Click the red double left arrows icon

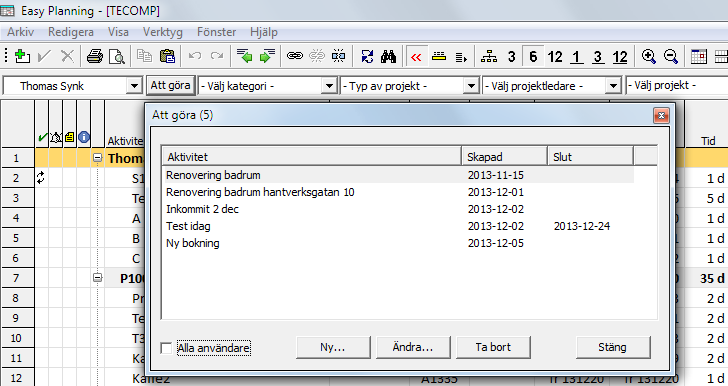(x=416, y=57)
